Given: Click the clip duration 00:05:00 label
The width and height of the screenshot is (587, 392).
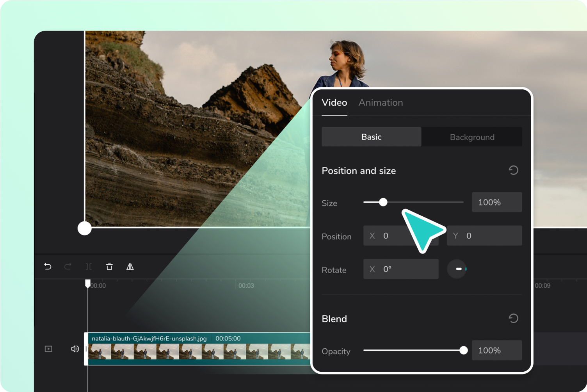Looking at the screenshot, I should 228,339.
